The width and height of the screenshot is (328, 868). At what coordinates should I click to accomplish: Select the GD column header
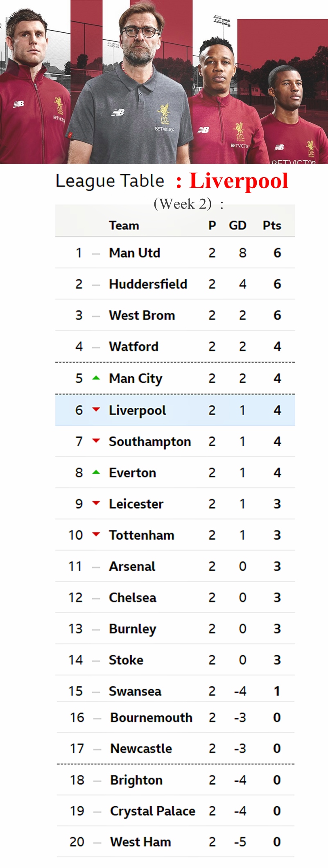pos(238,225)
